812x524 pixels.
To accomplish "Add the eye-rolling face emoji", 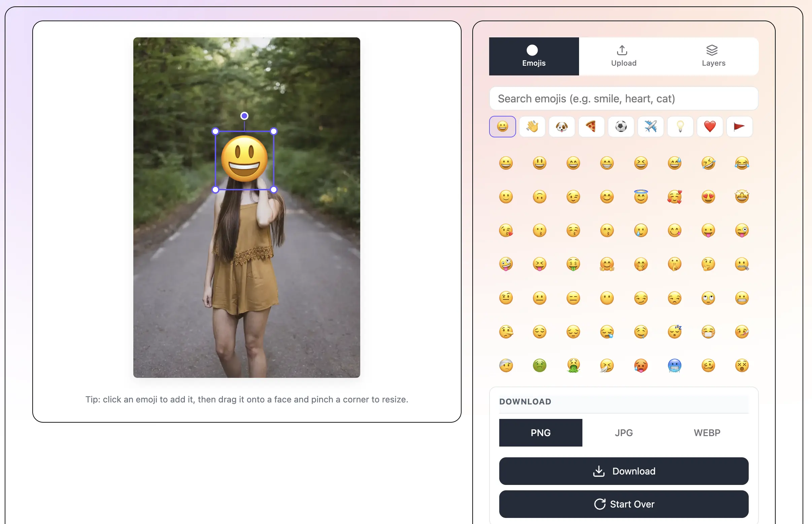I will [x=708, y=298].
